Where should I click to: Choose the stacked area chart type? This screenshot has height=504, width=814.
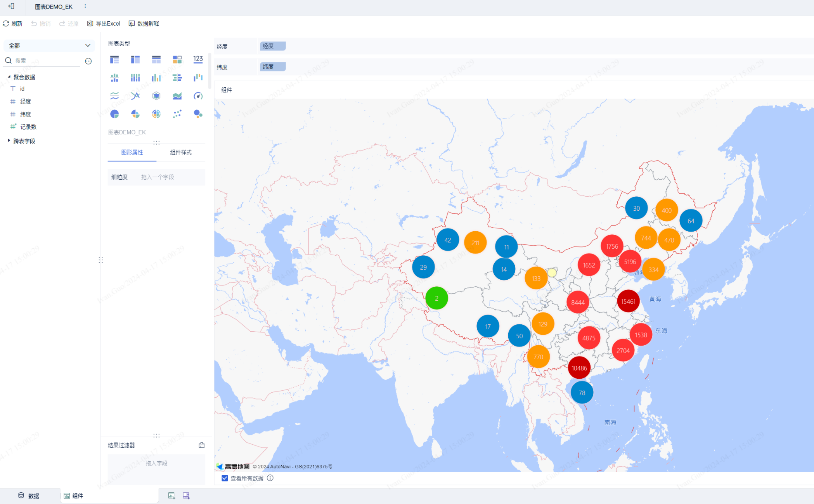[x=177, y=96]
